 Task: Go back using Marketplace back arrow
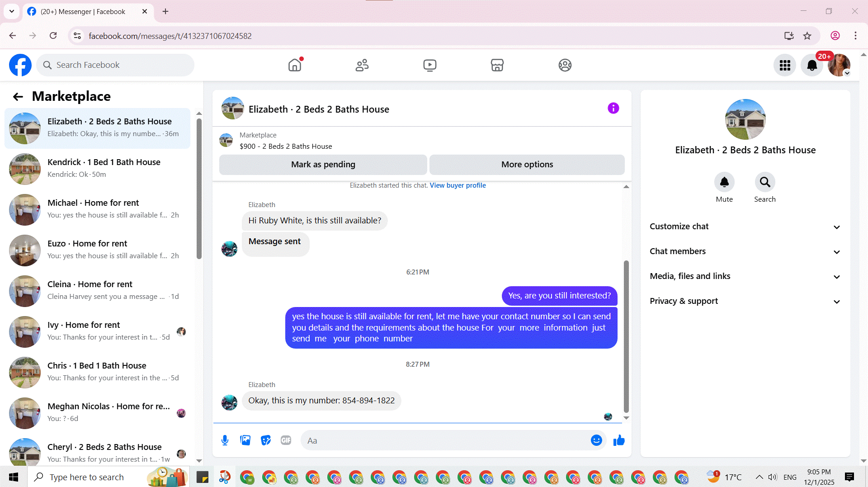click(18, 96)
